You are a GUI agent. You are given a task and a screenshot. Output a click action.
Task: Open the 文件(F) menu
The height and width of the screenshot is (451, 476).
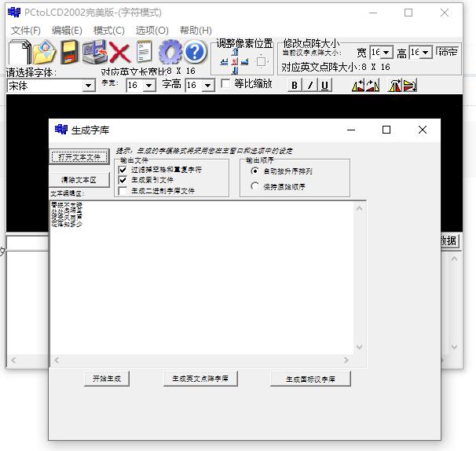pyautogui.click(x=25, y=31)
